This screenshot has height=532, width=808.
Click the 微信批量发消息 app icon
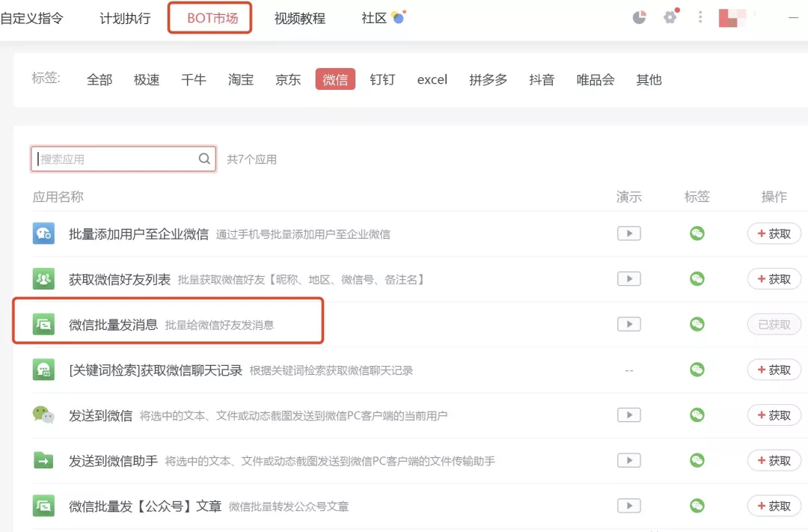(x=44, y=324)
